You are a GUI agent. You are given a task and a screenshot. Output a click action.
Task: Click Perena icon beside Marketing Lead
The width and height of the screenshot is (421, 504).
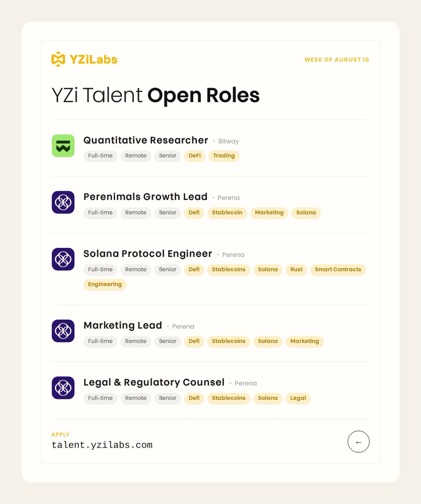[63, 331]
